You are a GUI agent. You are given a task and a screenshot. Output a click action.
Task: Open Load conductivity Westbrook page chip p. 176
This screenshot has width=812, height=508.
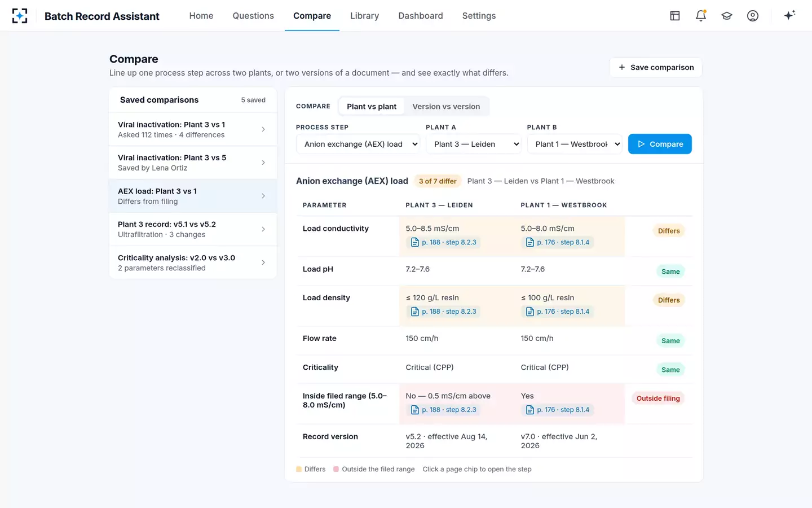557,242
